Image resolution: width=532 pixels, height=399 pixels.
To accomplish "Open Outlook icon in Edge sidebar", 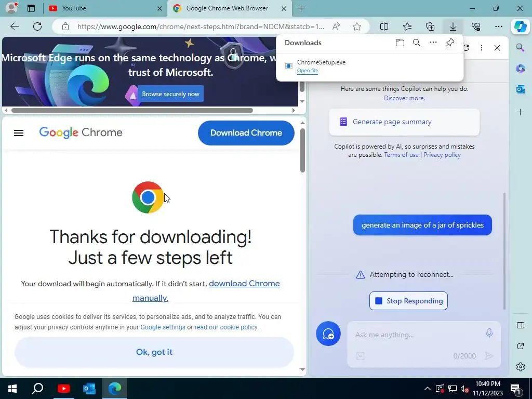I will coord(520,89).
